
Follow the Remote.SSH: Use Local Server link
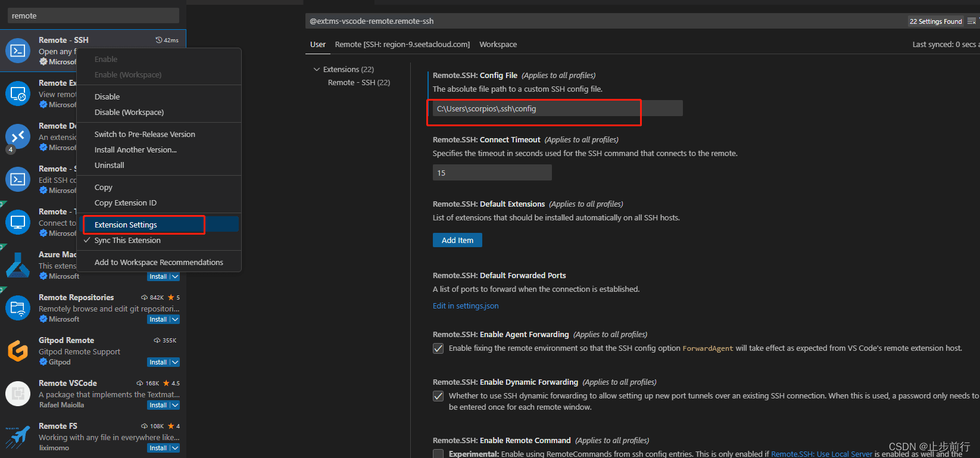[x=822, y=454]
